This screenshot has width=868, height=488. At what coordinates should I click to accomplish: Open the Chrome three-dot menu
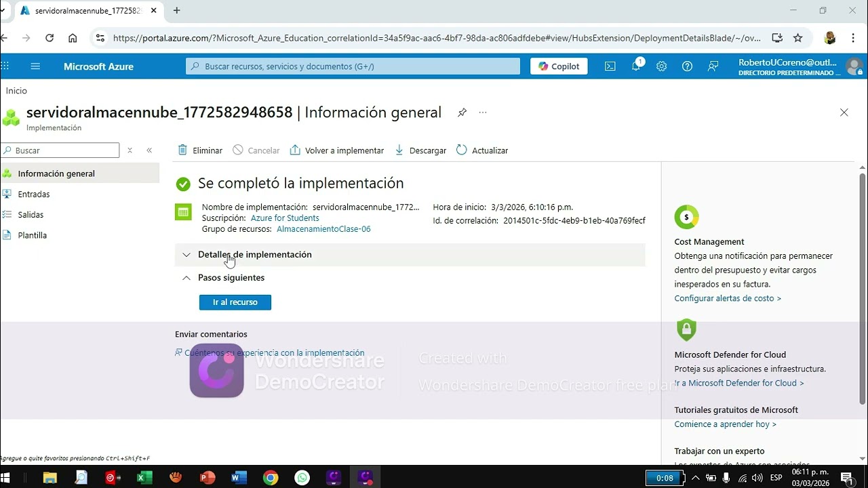[x=853, y=38]
